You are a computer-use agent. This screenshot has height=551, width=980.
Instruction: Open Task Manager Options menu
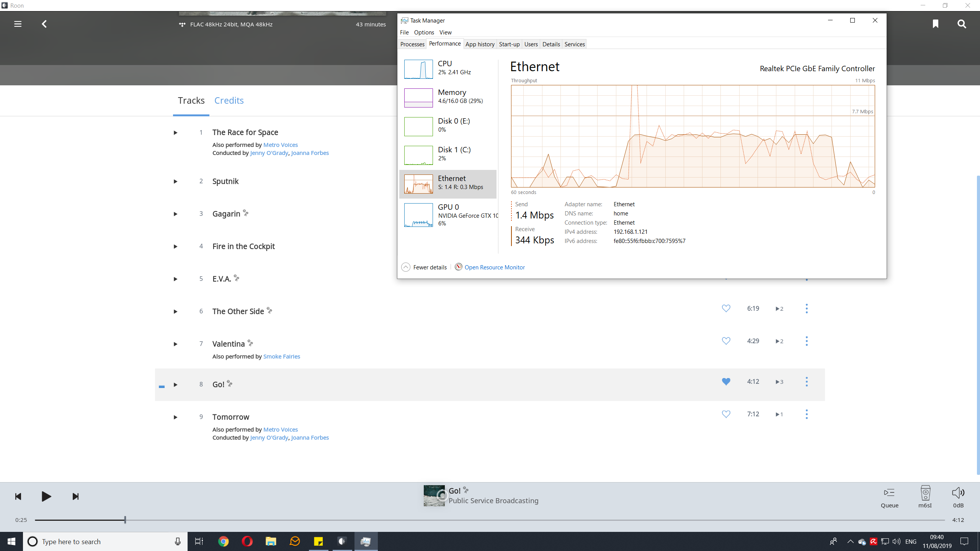[x=424, y=32]
